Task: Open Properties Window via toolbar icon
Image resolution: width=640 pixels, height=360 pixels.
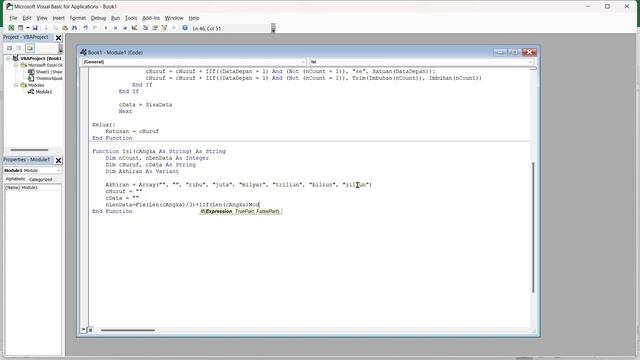Action: (155, 28)
